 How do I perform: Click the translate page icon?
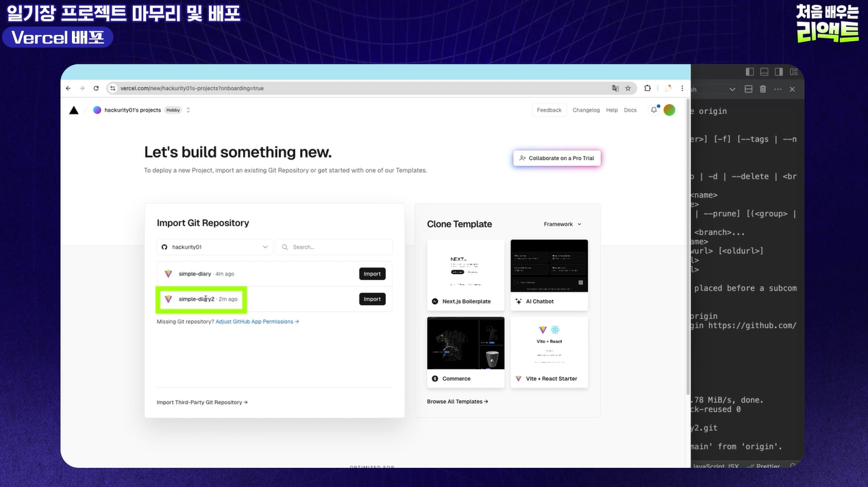click(x=615, y=88)
